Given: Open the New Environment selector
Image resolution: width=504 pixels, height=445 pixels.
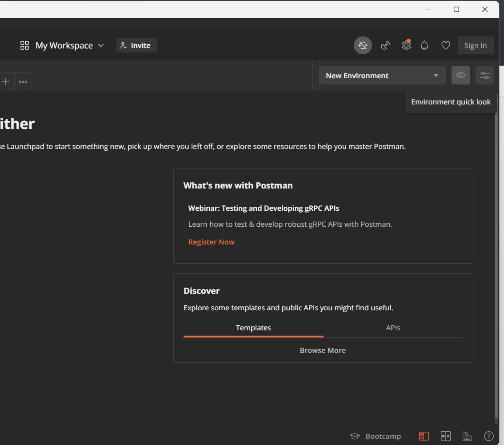Looking at the screenshot, I should pyautogui.click(x=382, y=76).
